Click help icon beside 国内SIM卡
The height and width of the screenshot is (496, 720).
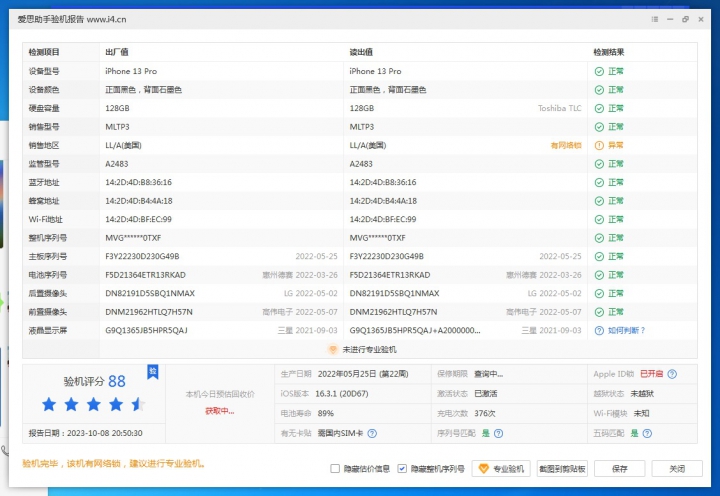point(372,433)
